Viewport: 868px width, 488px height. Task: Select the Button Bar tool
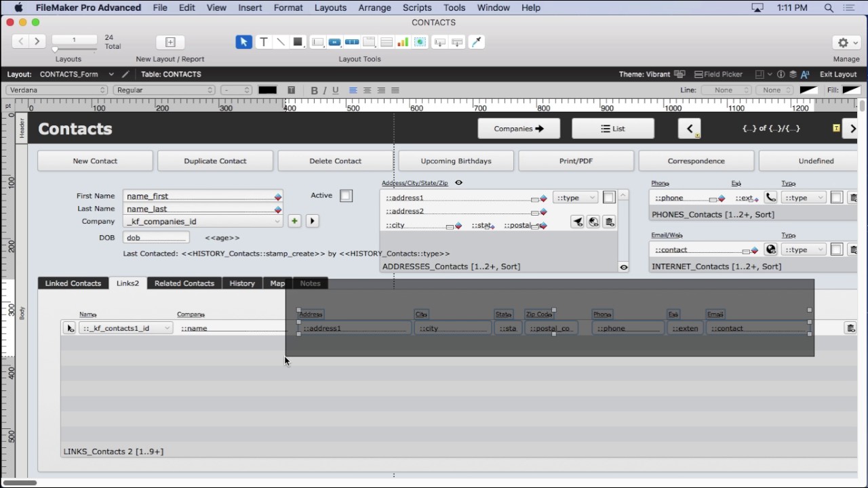click(x=352, y=42)
